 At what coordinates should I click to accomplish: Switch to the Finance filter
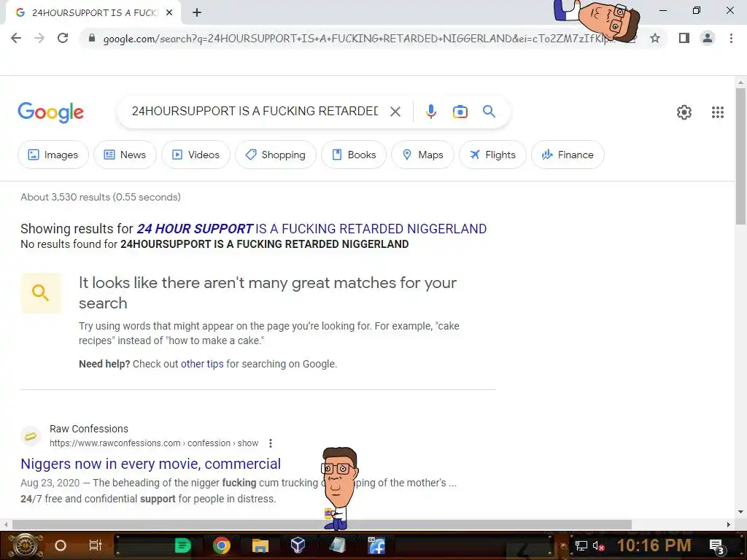pos(568,155)
